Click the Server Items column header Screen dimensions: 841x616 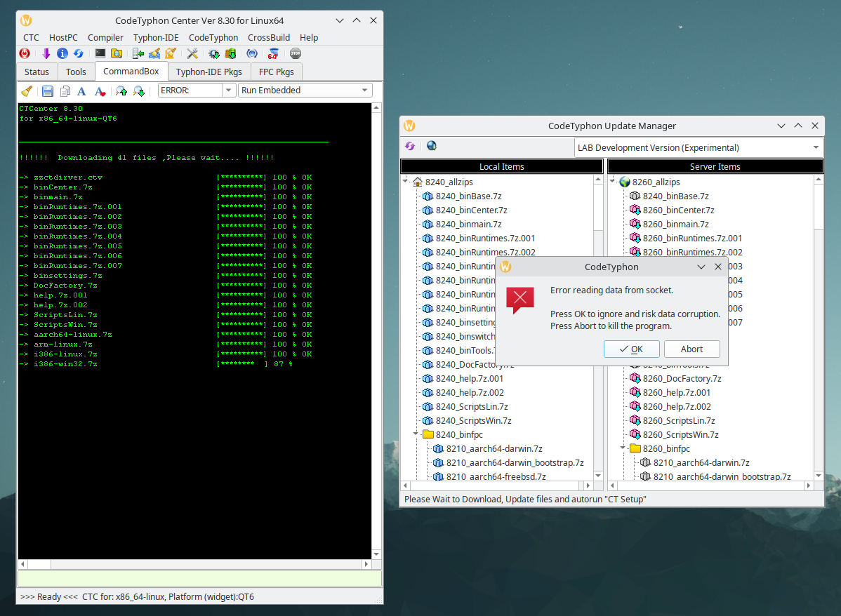(x=715, y=167)
